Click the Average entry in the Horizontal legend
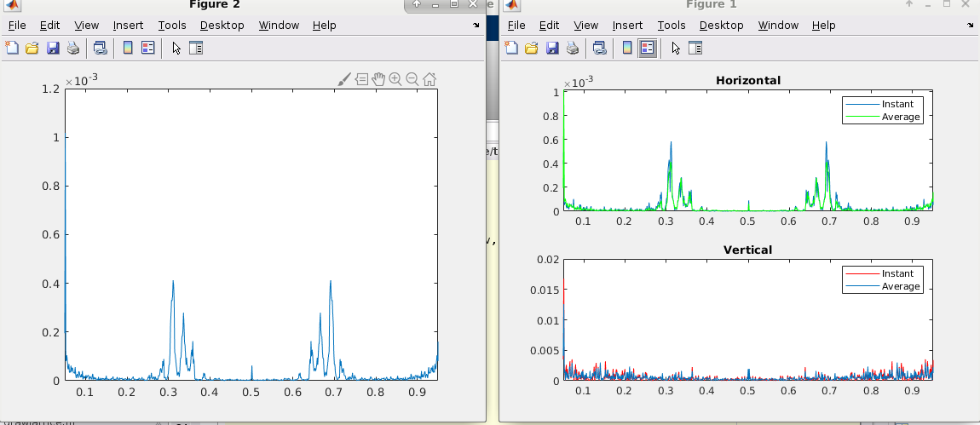This screenshot has width=980, height=425. point(901,117)
